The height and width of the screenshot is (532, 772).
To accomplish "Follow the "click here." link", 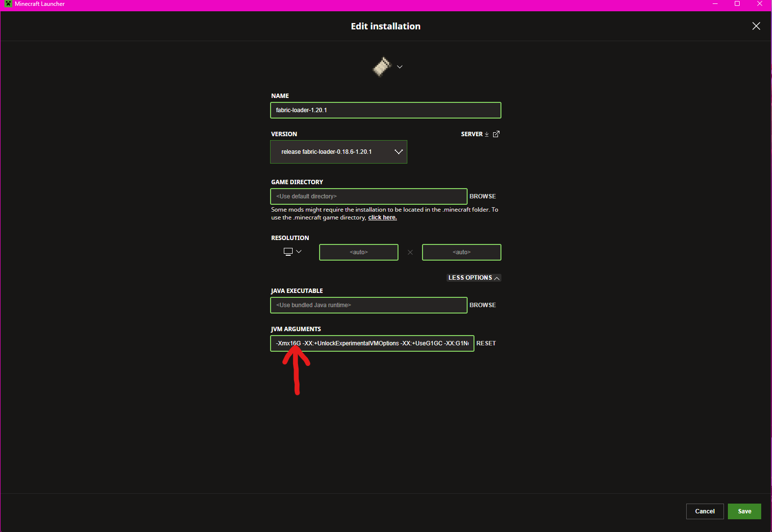I will click(x=382, y=218).
